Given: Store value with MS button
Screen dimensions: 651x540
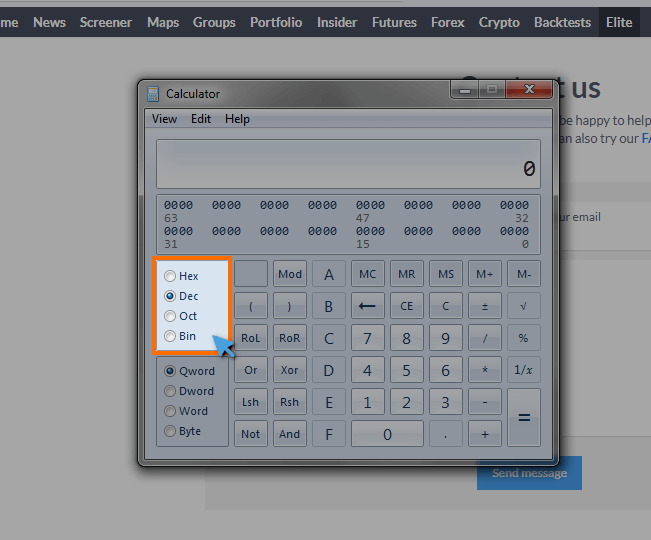Looking at the screenshot, I should pos(446,274).
